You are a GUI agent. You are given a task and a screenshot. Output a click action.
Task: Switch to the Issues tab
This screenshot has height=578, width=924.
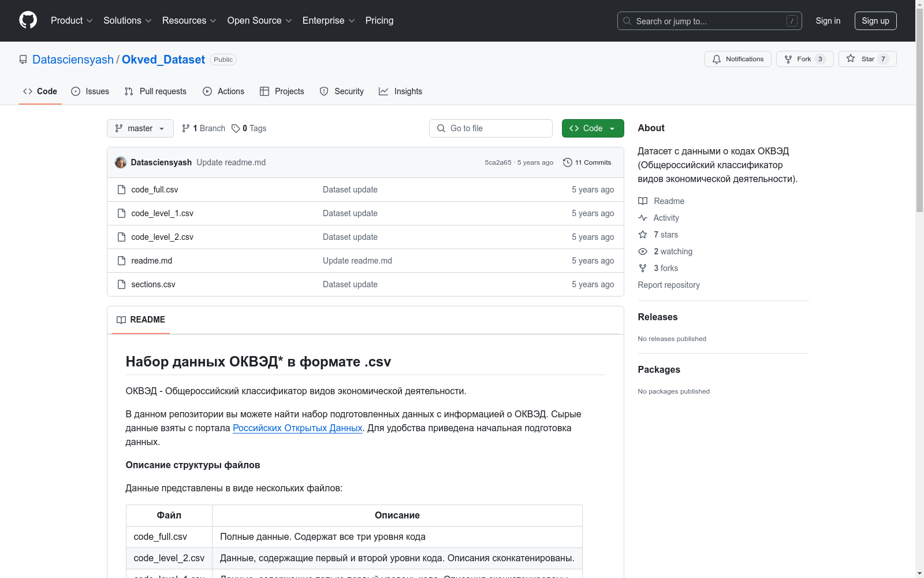tap(90, 91)
